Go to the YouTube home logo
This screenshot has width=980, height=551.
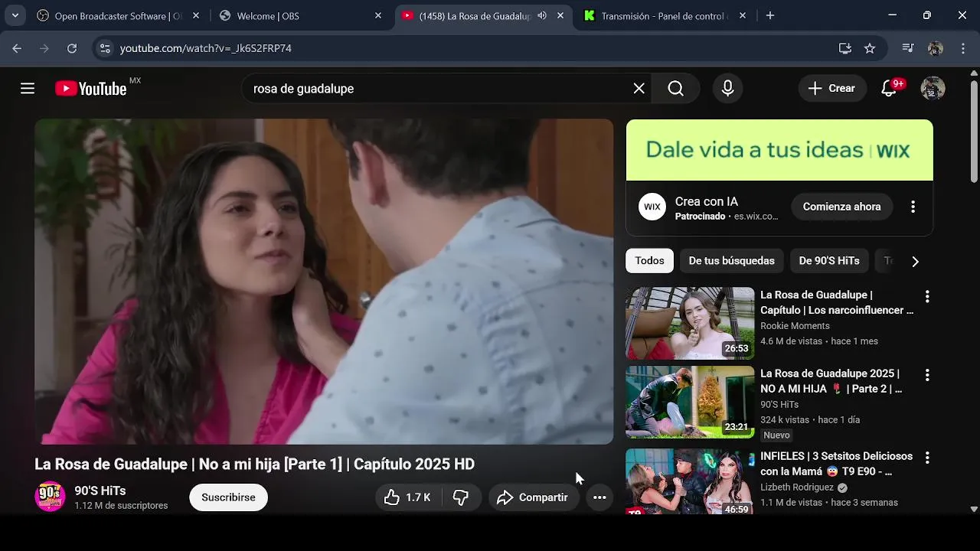pyautogui.click(x=90, y=89)
